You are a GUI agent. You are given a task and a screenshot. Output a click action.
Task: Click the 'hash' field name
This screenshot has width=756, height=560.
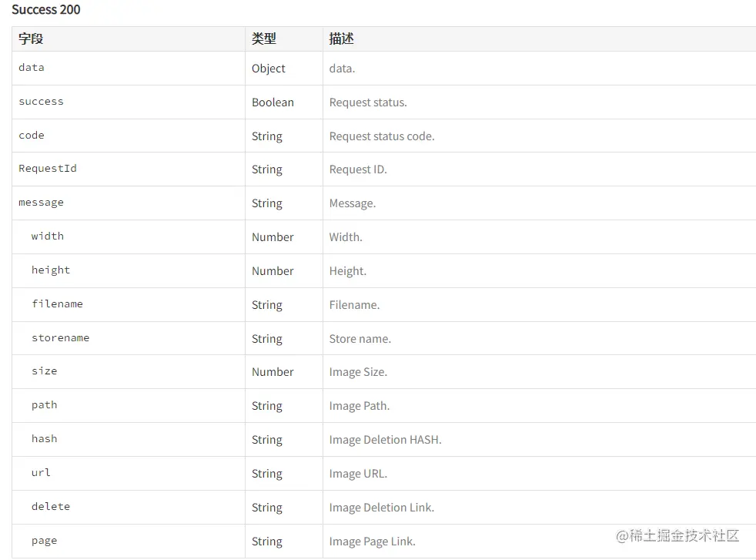pos(45,439)
